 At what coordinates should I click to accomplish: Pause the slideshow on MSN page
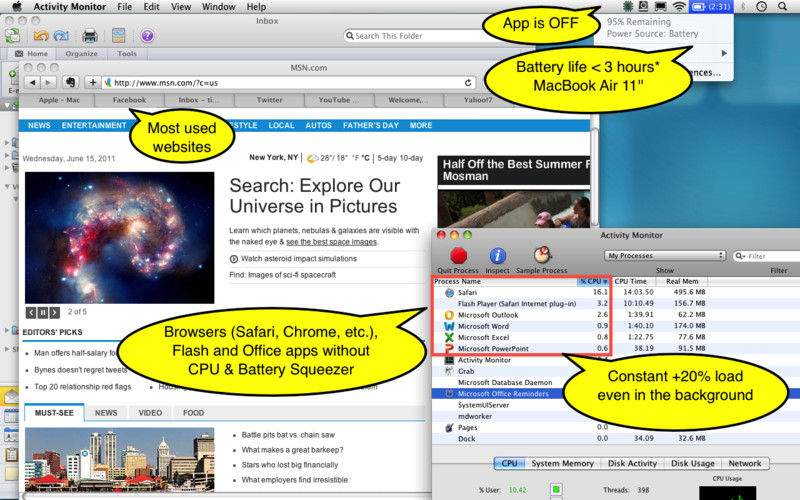[43, 312]
